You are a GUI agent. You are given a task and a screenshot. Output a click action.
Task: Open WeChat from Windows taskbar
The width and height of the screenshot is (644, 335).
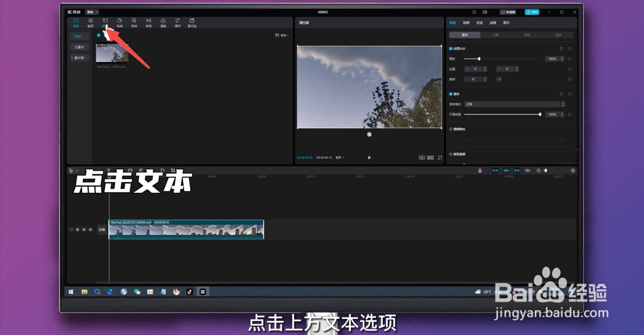point(137,292)
